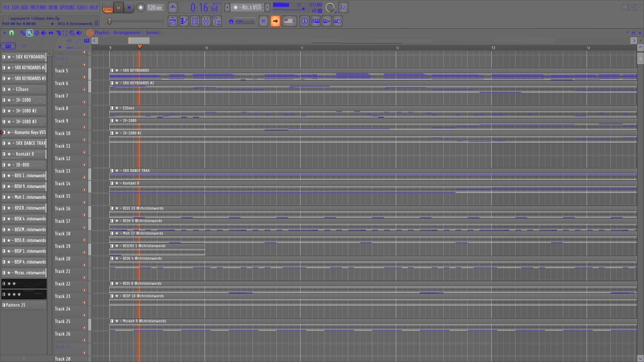The height and width of the screenshot is (362, 644).
Task: Open the Mixer view
Action: pyautogui.click(x=206, y=21)
